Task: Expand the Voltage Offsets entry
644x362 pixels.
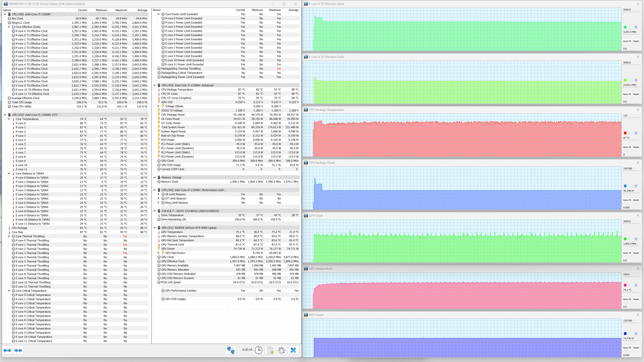Action: pyautogui.click(x=158, y=106)
